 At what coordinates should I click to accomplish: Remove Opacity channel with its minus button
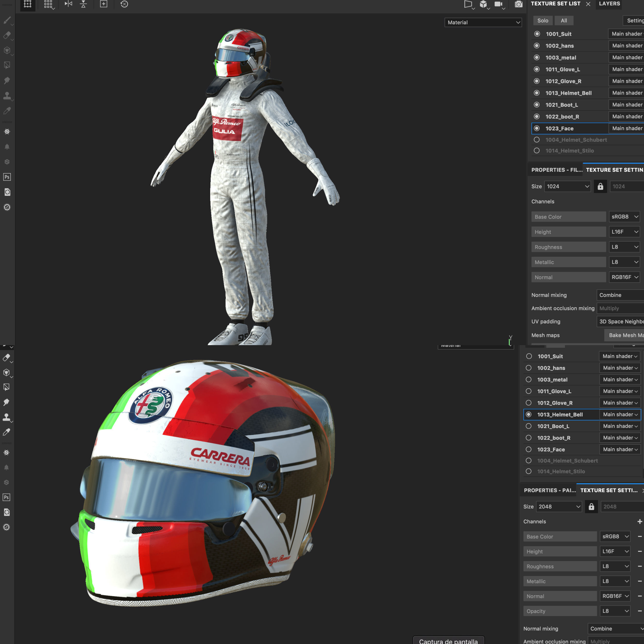pos(640,611)
